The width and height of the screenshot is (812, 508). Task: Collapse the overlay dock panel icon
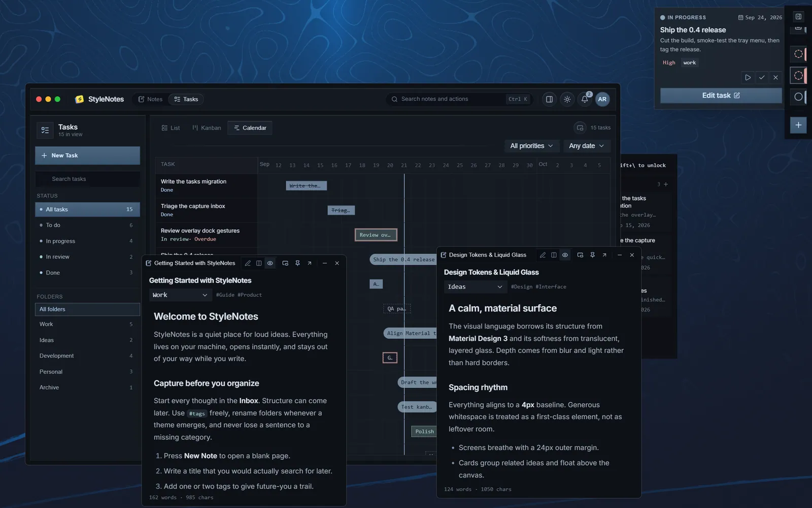(x=798, y=17)
